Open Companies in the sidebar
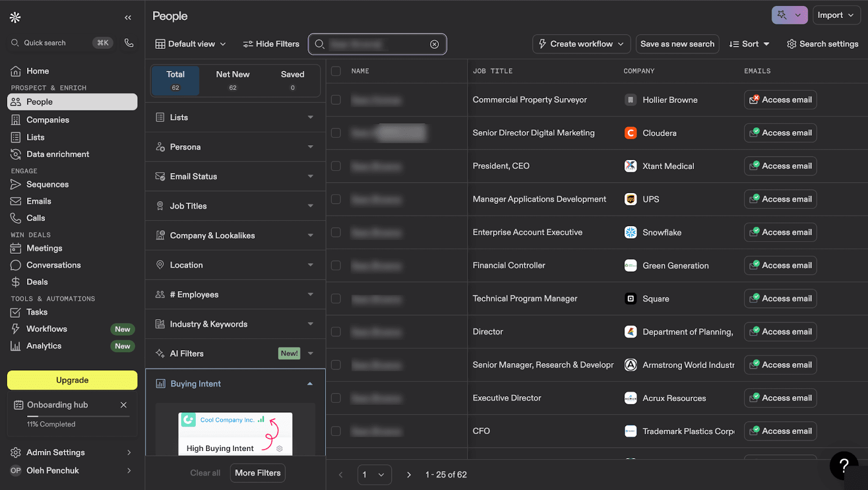Viewport: 868px width, 490px height. pos(48,120)
